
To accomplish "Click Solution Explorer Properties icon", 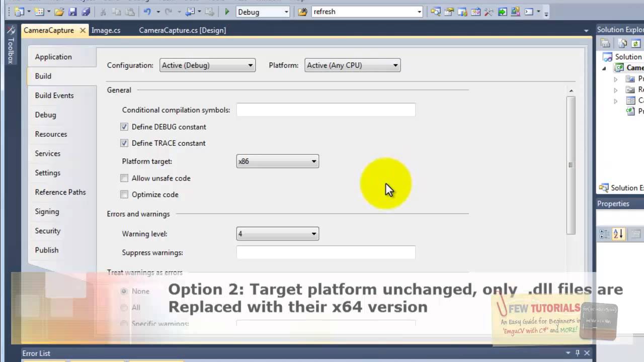I will click(x=606, y=44).
